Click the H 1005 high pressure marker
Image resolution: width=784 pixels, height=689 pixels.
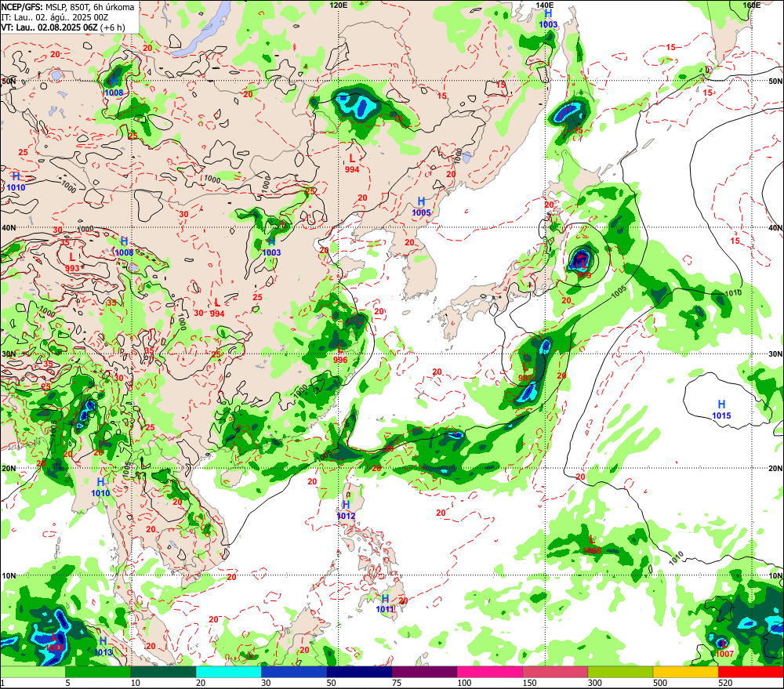click(421, 206)
